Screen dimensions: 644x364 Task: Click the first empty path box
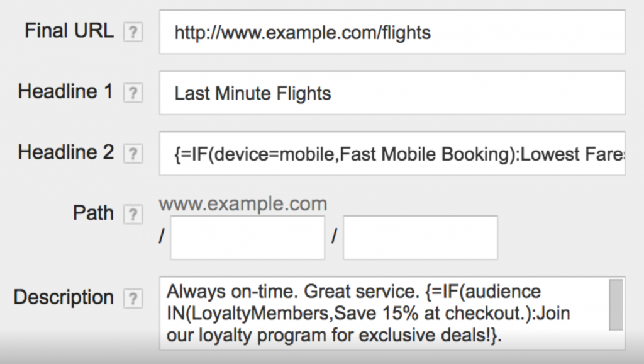tap(247, 237)
